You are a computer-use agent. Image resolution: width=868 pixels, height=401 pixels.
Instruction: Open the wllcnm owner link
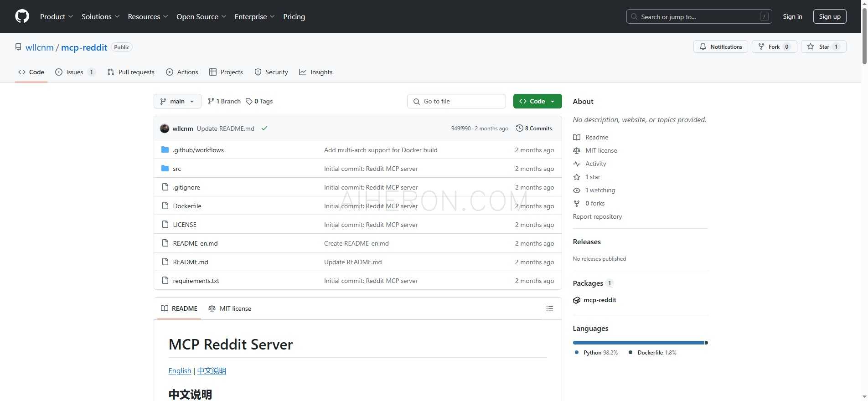pyautogui.click(x=40, y=47)
